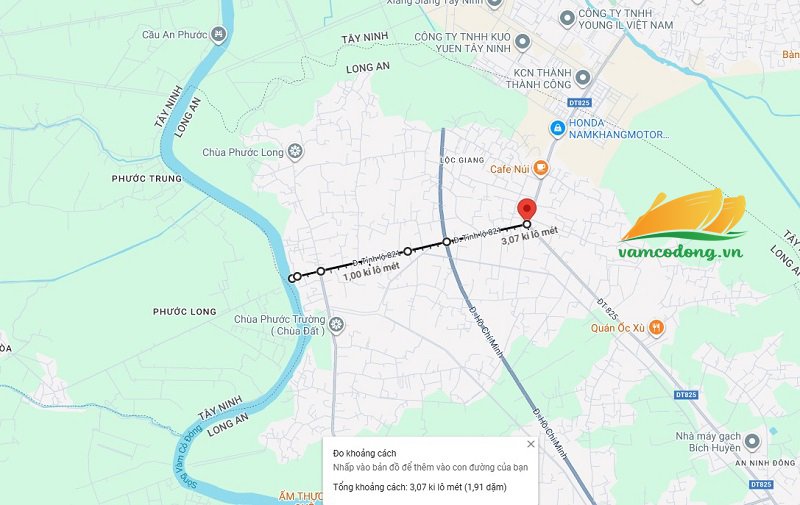Click the vamcodong.vn logo
800x505 pixels.
coord(682,224)
